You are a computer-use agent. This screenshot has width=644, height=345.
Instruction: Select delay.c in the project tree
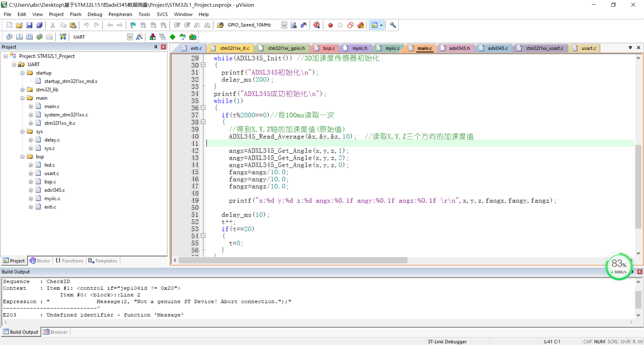(52, 140)
